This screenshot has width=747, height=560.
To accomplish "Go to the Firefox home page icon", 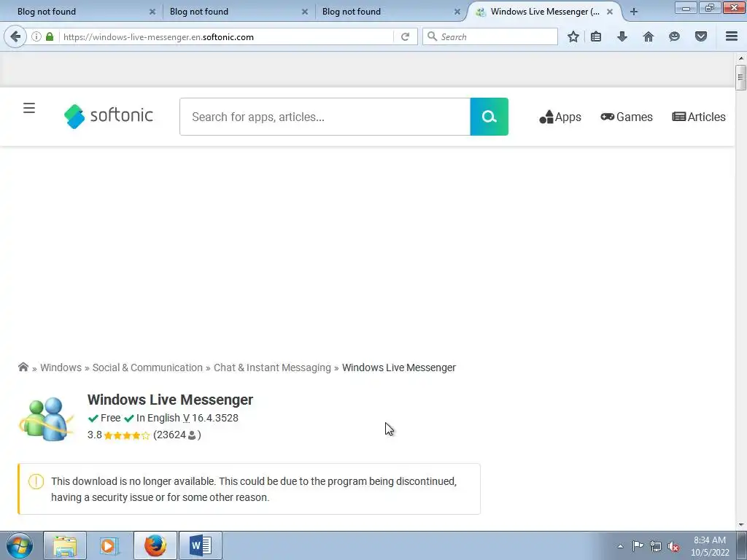I will click(x=649, y=36).
